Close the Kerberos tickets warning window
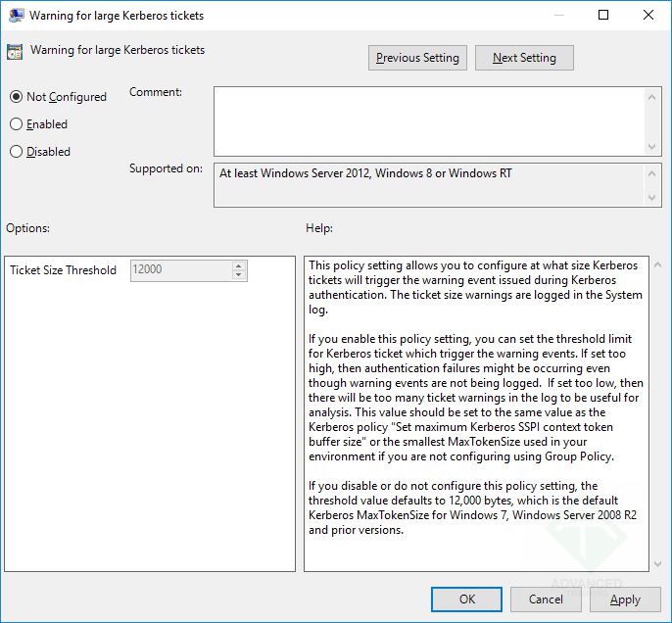Viewport: 672px width, 623px height. point(648,15)
